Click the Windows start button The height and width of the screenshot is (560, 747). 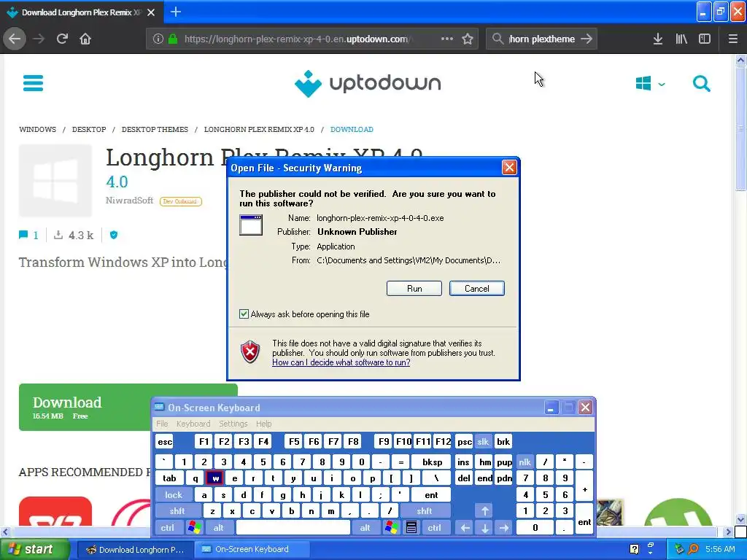point(34,549)
